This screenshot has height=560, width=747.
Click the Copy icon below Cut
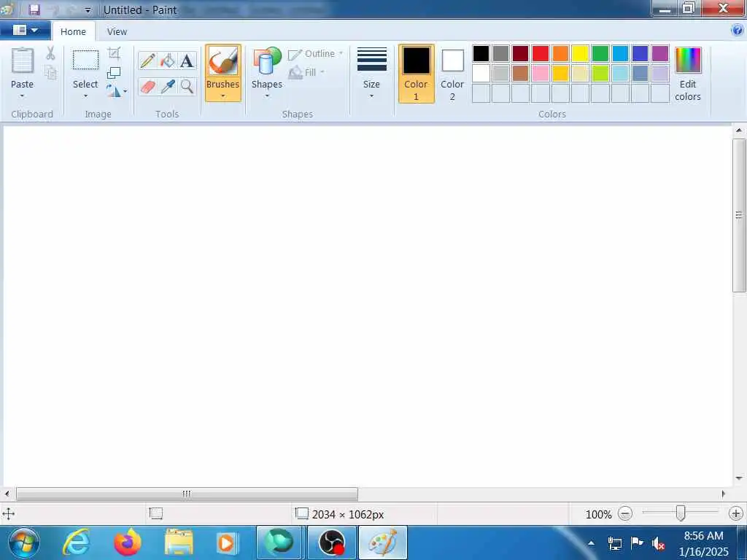pyautogui.click(x=50, y=72)
